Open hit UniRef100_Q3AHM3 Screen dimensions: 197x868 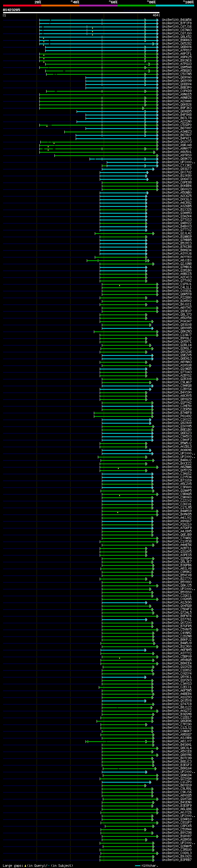point(177,213)
